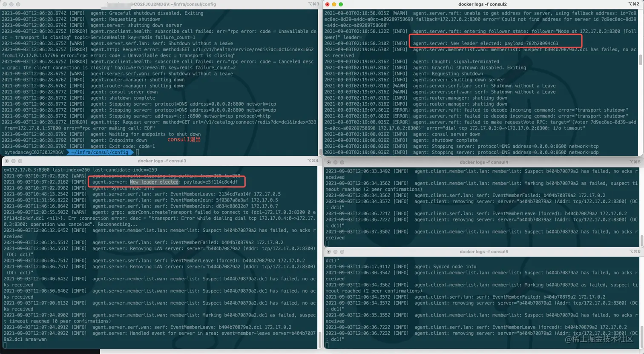Click 'agent: Synced node info' in consul5 log

(445, 267)
